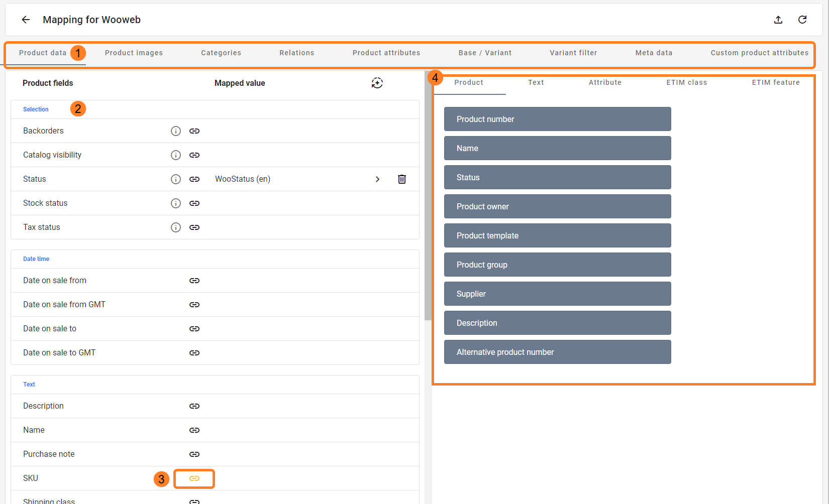Click the Date time section heading
Screen dimensions: 829x504
(x=36, y=259)
